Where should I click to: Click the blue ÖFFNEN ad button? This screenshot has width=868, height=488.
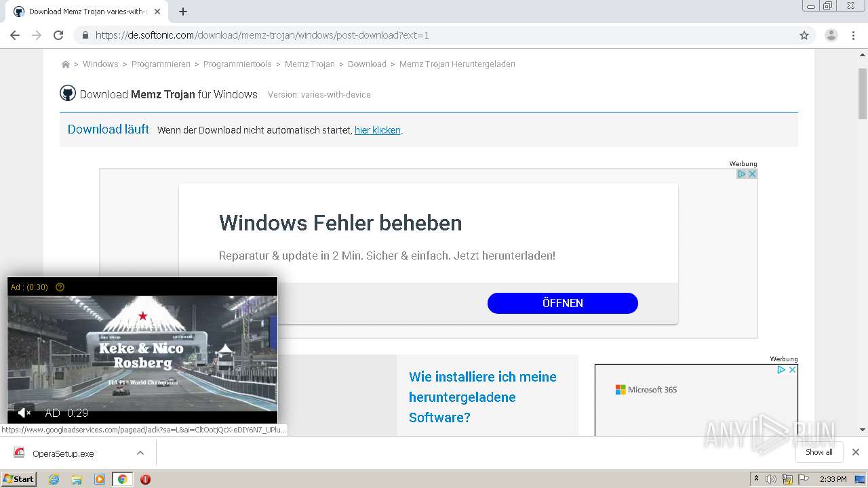[x=563, y=303]
